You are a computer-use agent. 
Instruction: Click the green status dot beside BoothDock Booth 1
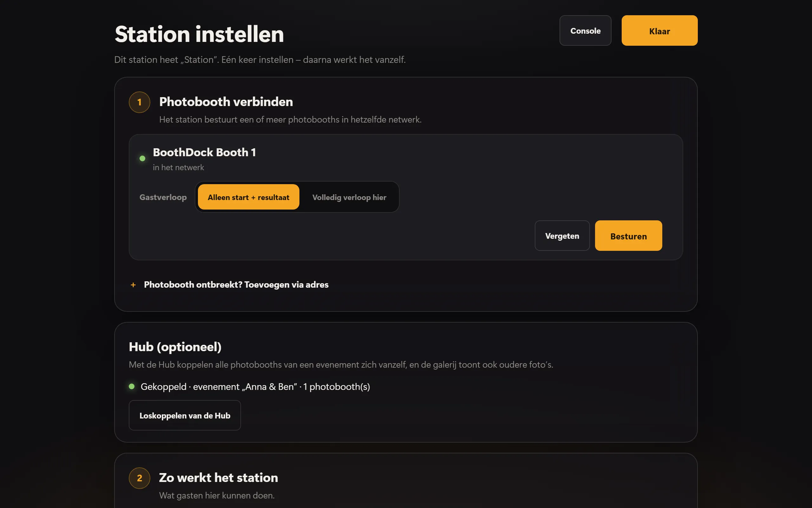click(x=142, y=158)
